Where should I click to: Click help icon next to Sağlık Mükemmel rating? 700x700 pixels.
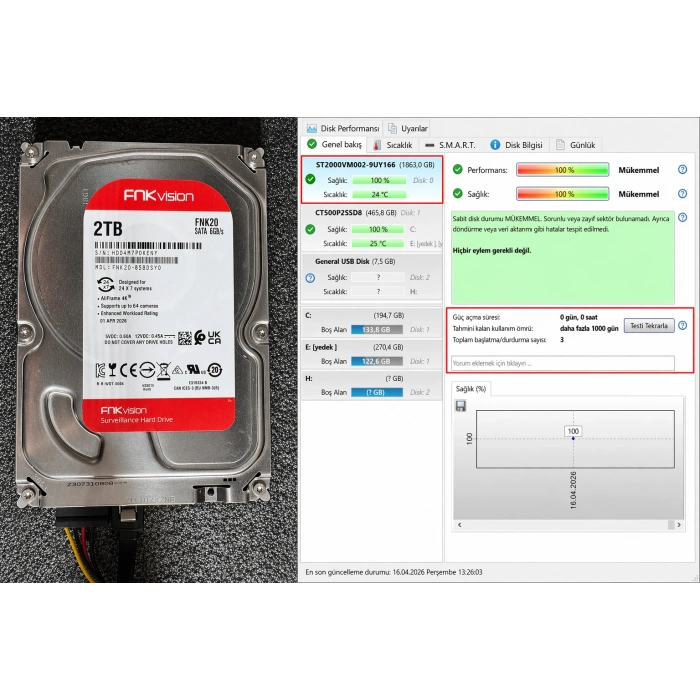coord(682,194)
